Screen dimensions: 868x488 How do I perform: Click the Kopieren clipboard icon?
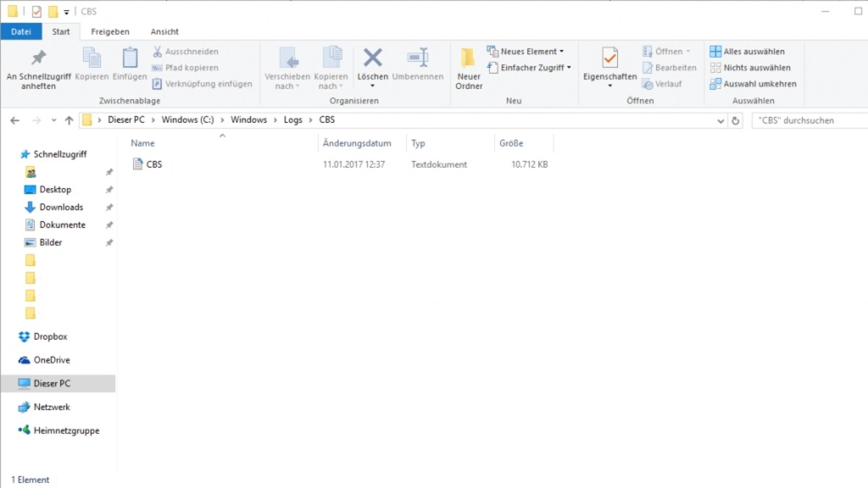point(92,58)
